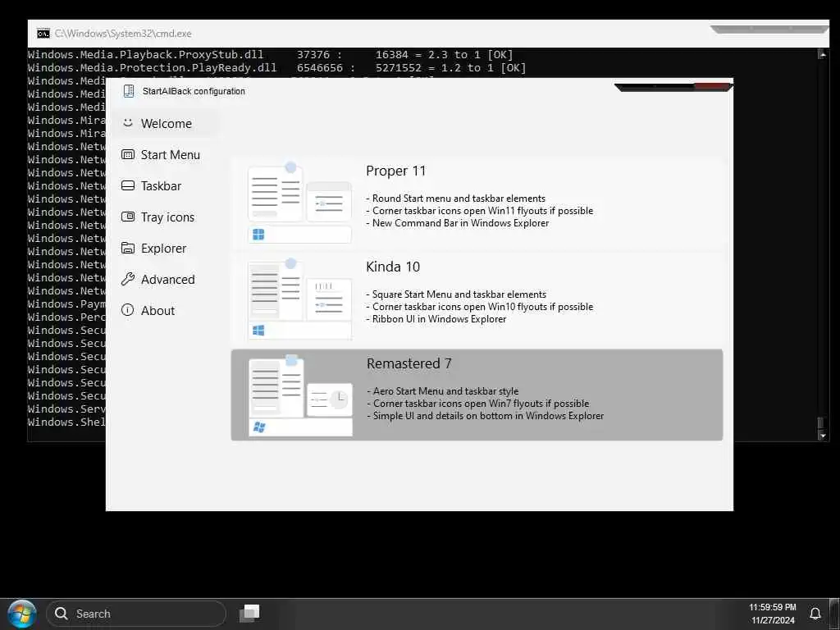Open the Advanced settings section

pyautogui.click(x=165, y=279)
